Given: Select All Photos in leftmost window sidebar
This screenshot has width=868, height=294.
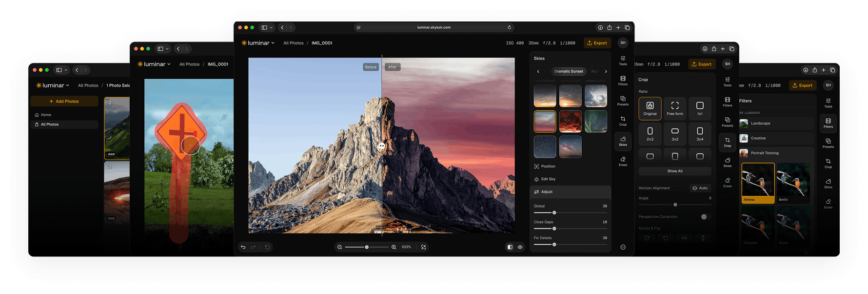Looking at the screenshot, I should pos(64,125).
